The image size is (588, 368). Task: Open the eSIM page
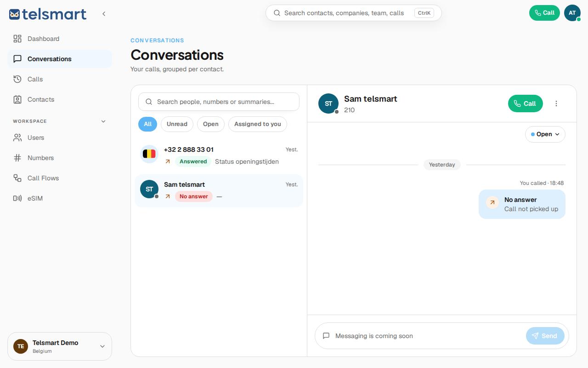[x=60, y=198]
